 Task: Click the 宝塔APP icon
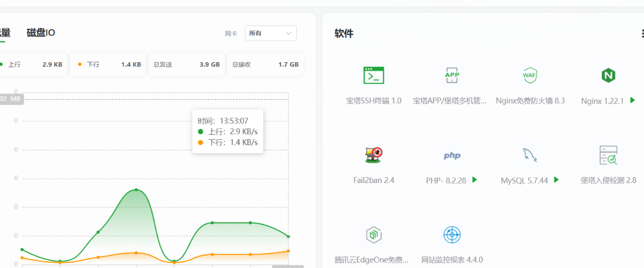(452, 75)
